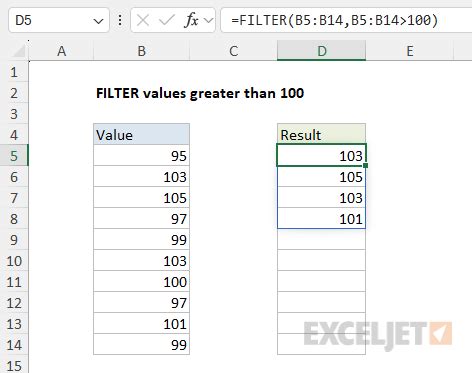Select column C header
The image size is (472, 373).
tap(233, 51)
